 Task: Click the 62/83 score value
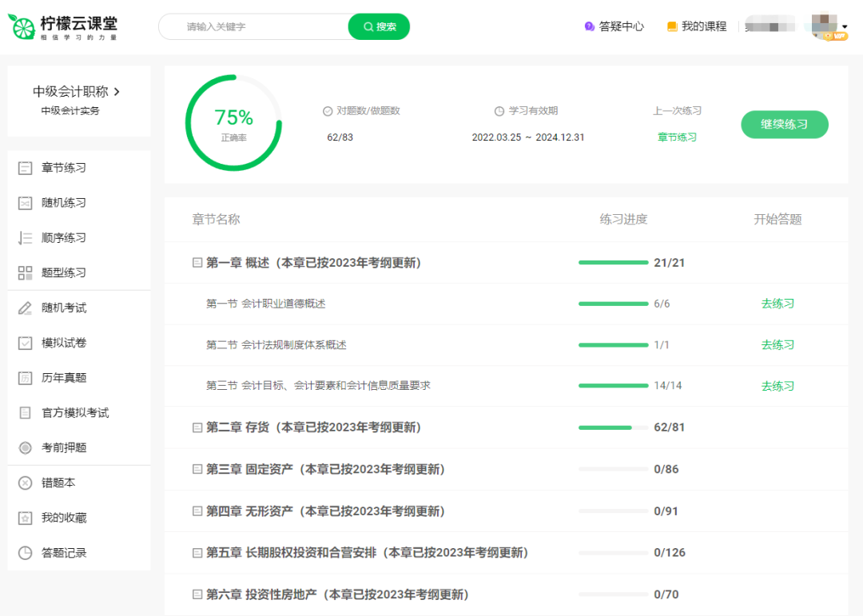[340, 137]
